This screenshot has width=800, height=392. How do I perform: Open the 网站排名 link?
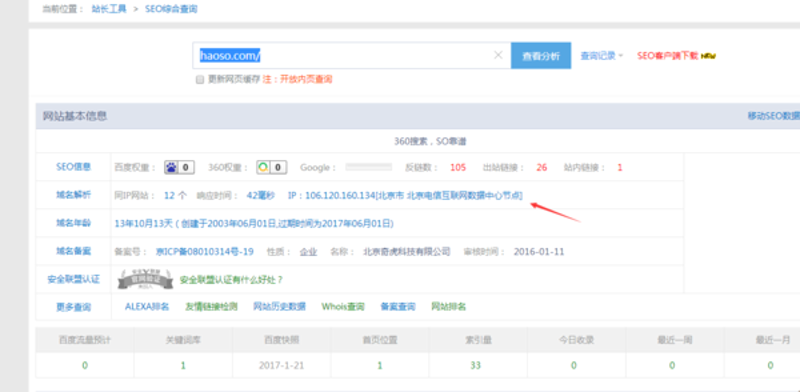click(448, 307)
